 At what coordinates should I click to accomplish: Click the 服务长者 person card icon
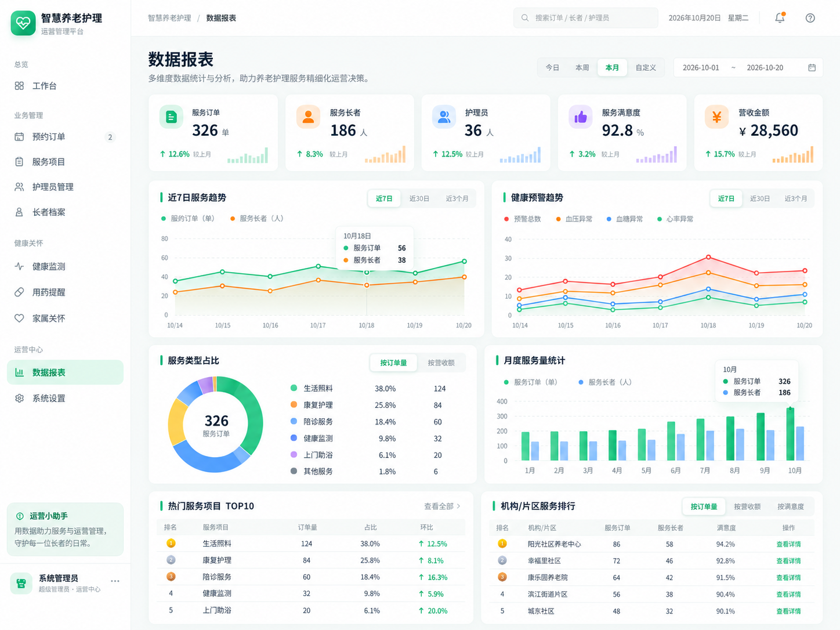click(x=308, y=117)
